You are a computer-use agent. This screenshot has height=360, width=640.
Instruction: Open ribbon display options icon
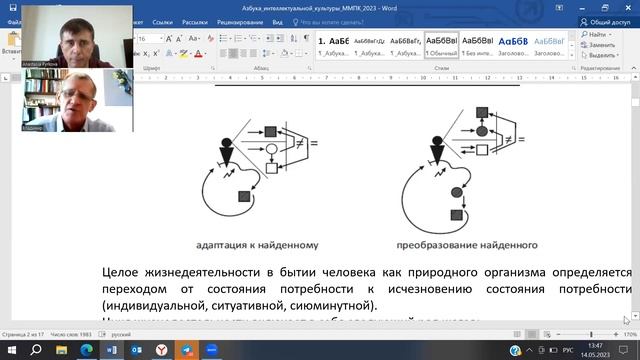click(x=559, y=8)
